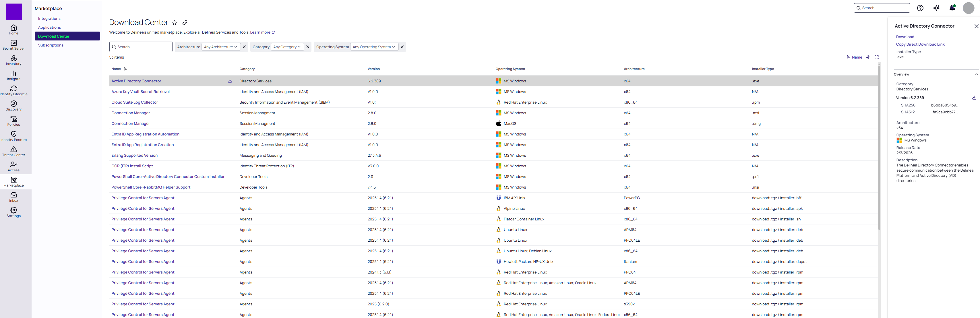Open the help question mark icon
Screen dimensions: 980x318
point(920,8)
